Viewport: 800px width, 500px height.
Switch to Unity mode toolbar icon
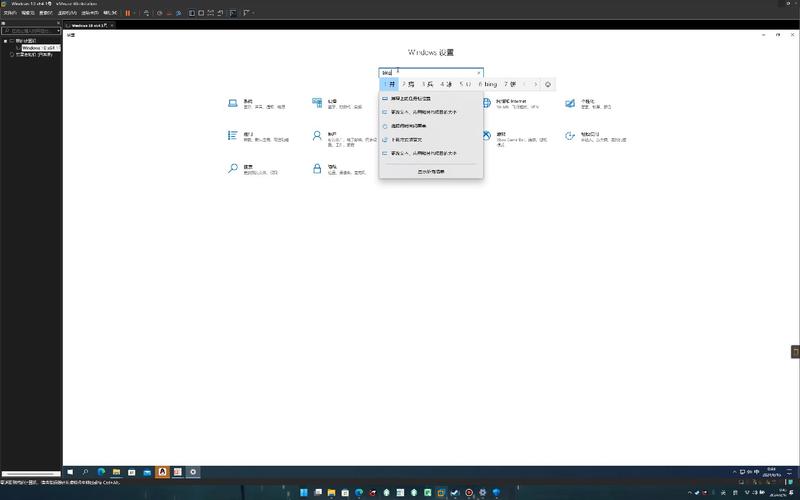pos(220,13)
